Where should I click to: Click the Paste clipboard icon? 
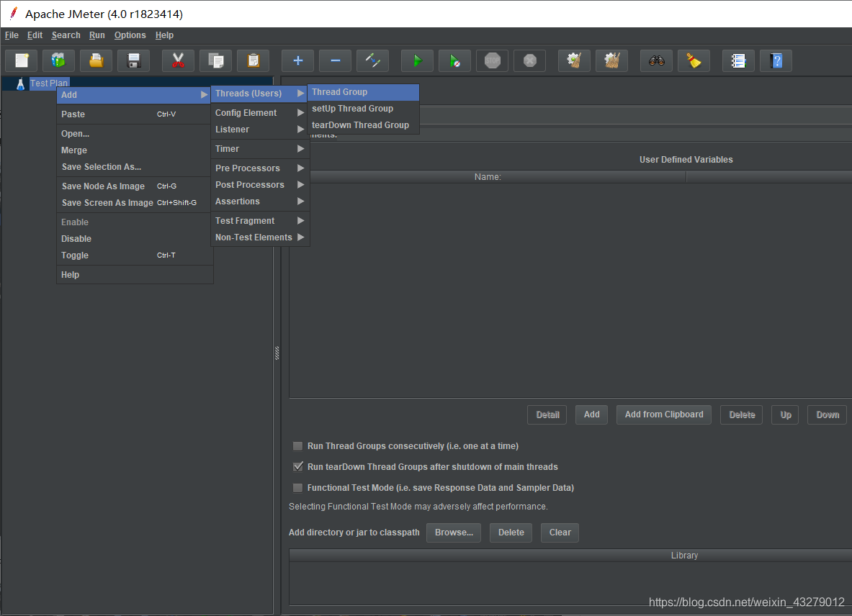254,60
